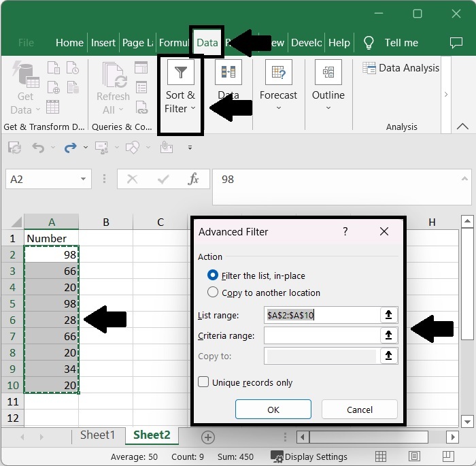
Task: Expand Forecast dropdown chevron
Action: click(x=279, y=108)
